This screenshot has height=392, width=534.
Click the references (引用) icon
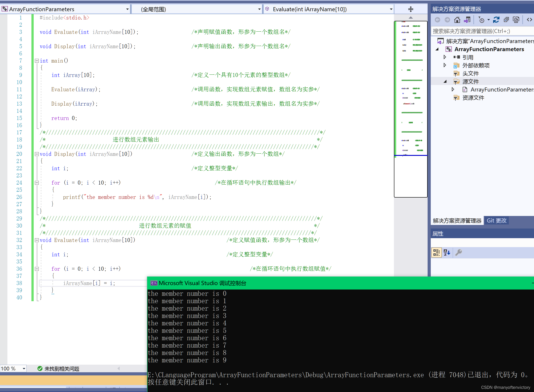pyautogui.click(x=457, y=57)
